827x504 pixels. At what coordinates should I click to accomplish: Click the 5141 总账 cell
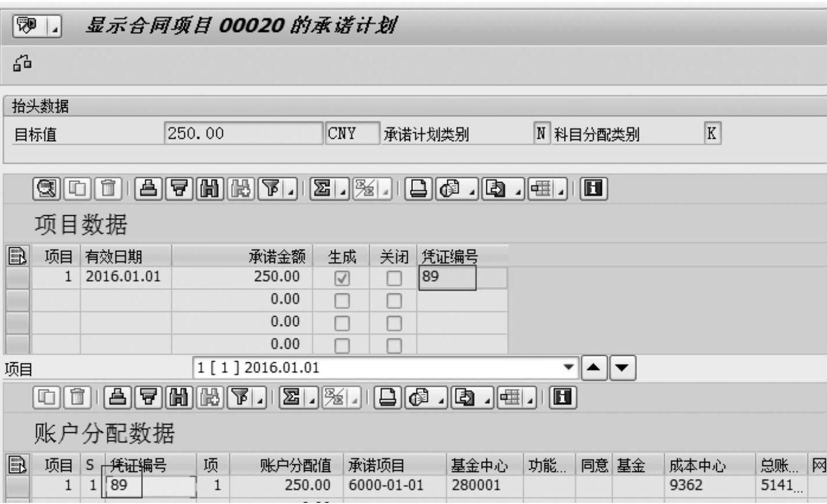782,485
